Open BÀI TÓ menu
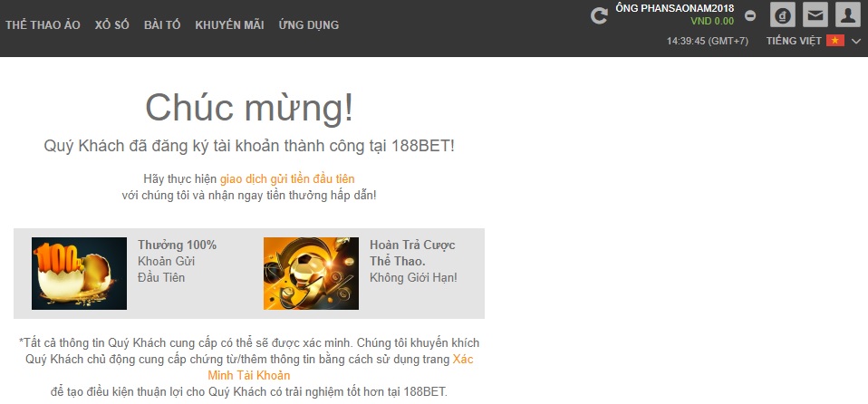 (162, 24)
